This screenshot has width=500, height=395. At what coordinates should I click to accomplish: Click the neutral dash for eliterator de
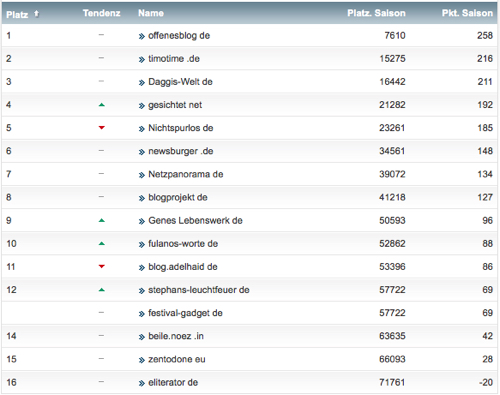[x=101, y=382]
